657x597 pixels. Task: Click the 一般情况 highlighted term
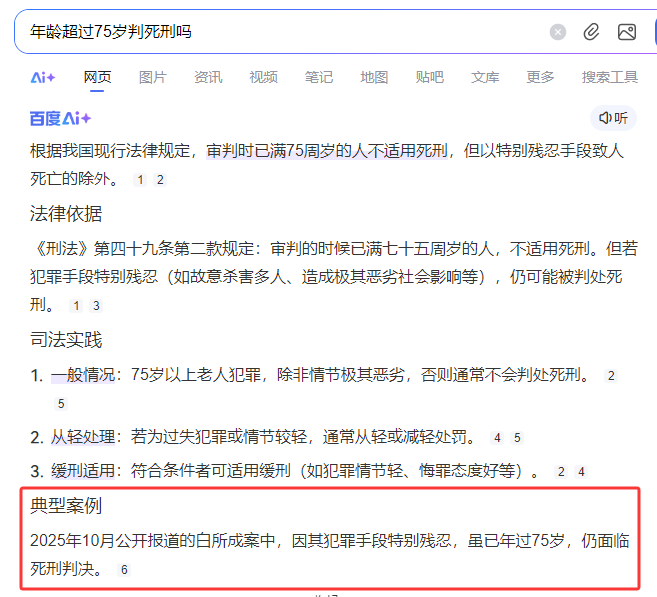(x=83, y=375)
